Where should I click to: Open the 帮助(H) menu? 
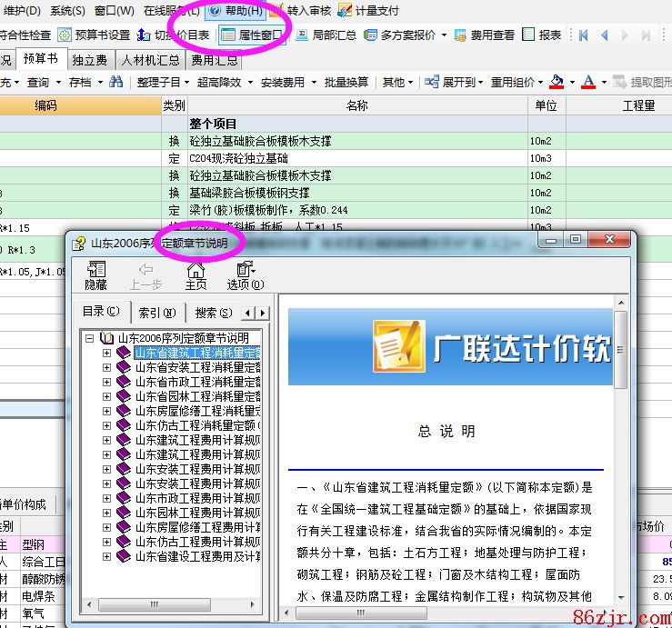point(236,11)
